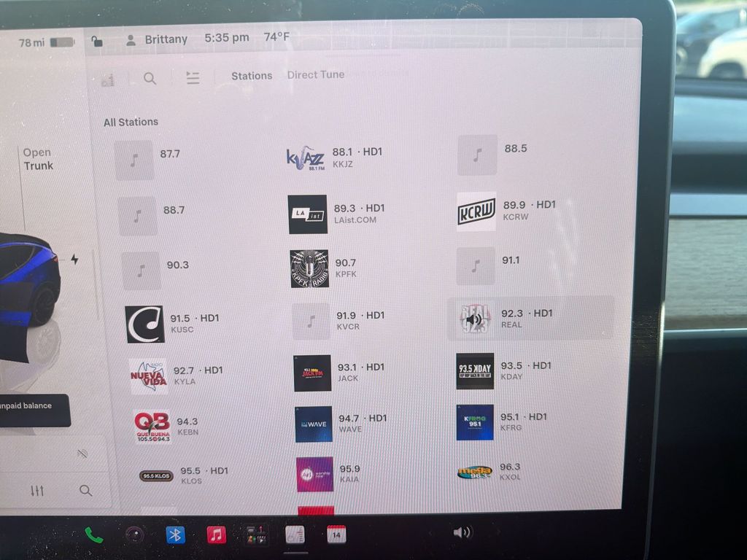Select WAVE 94.7 station logo
The height and width of the screenshot is (560, 747).
[314, 424]
